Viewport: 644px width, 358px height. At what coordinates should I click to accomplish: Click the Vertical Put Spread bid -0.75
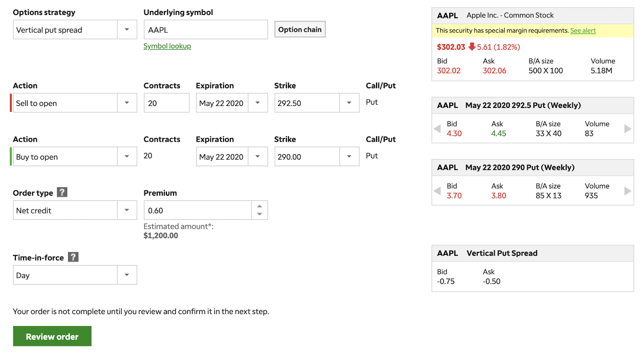446,281
